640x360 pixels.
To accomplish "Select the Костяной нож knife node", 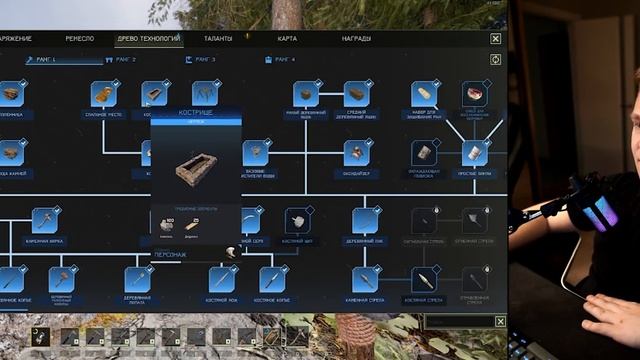I will [x=222, y=280].
